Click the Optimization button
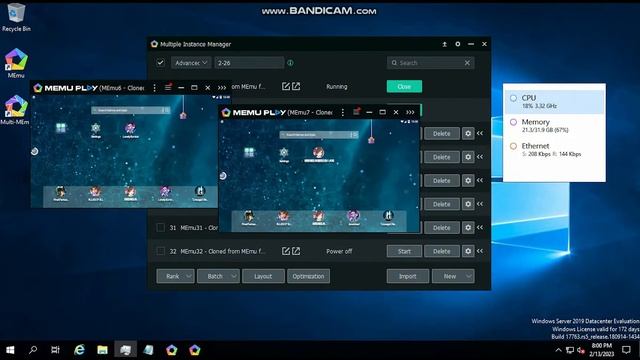 point(308,276)
